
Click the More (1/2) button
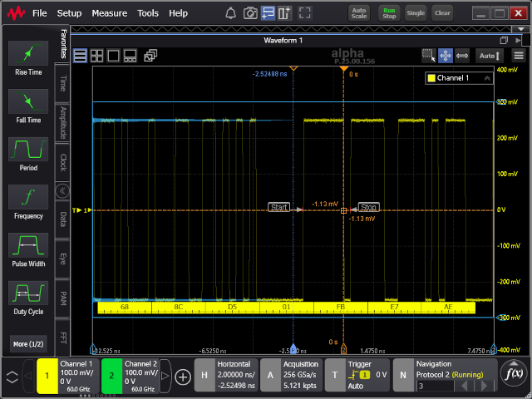28,343
